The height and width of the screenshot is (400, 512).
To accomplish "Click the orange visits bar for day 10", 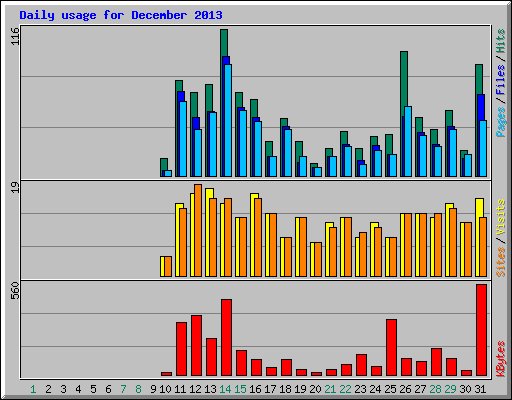I will point(168,266).
